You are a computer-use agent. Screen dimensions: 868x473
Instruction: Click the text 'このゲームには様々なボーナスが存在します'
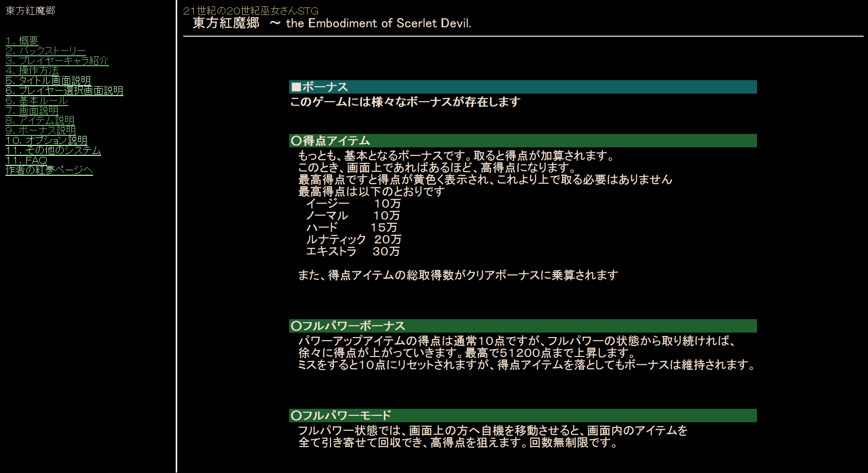click(x=406, y=102)
